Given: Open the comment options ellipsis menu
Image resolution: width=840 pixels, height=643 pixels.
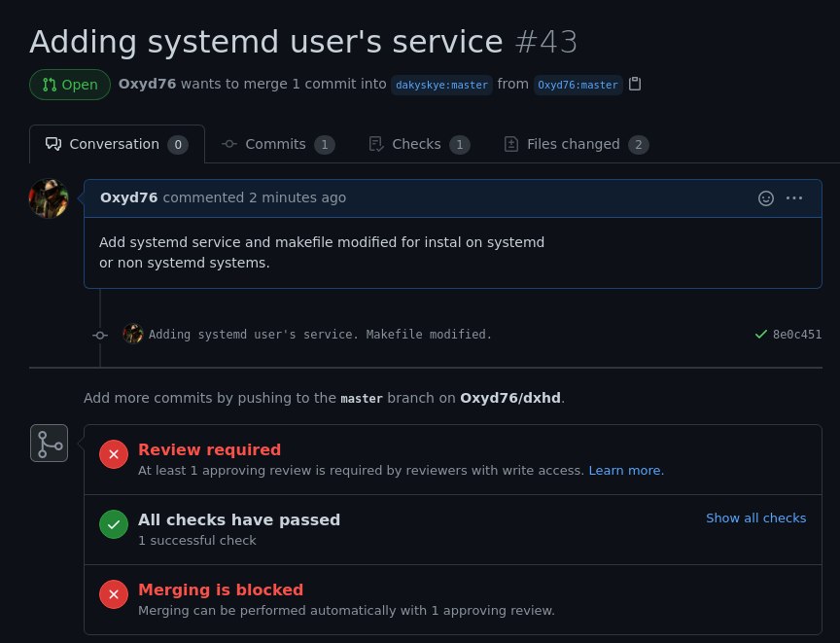Looking at the screenshot, I should [x=794, y=198].
